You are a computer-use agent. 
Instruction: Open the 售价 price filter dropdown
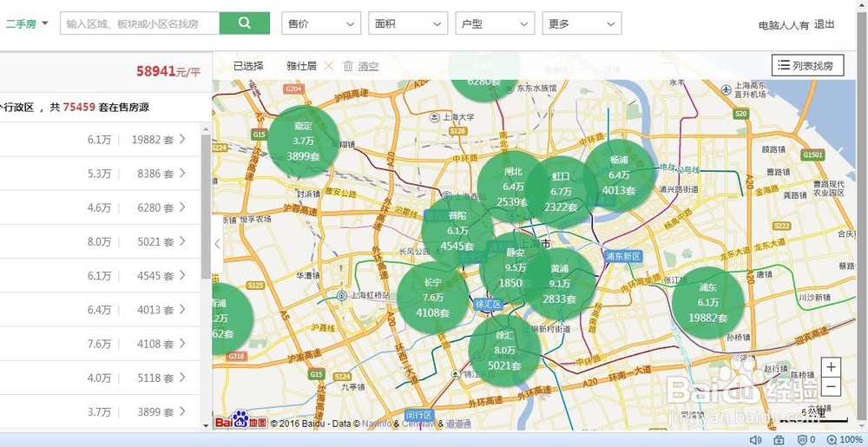point(321,23)
